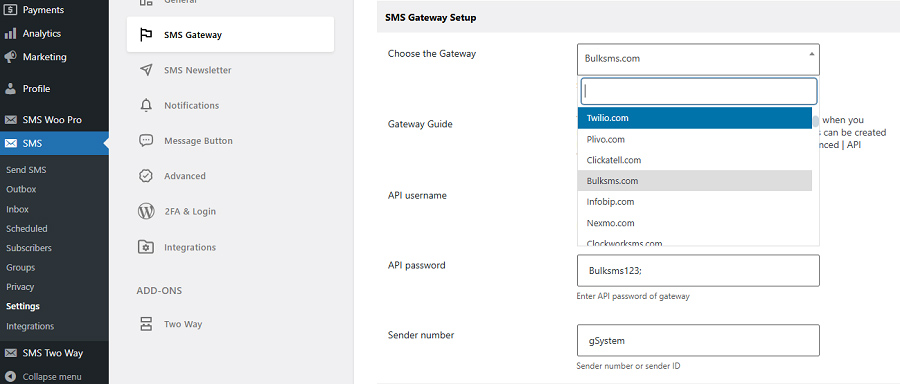Open the Privacy submenu page
900x384 pixels.
click(x=20, y=287)
